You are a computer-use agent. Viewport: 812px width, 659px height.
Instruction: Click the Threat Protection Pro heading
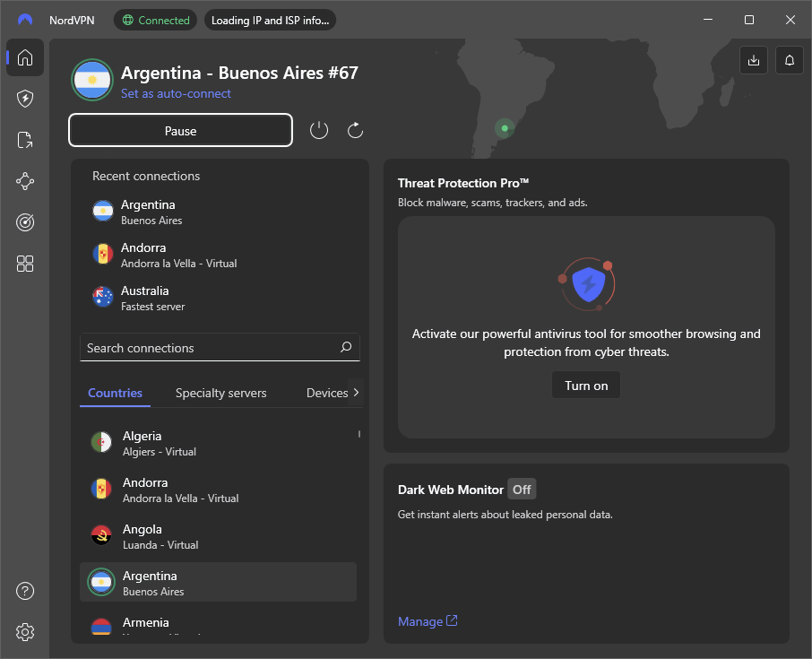(463, 183)
